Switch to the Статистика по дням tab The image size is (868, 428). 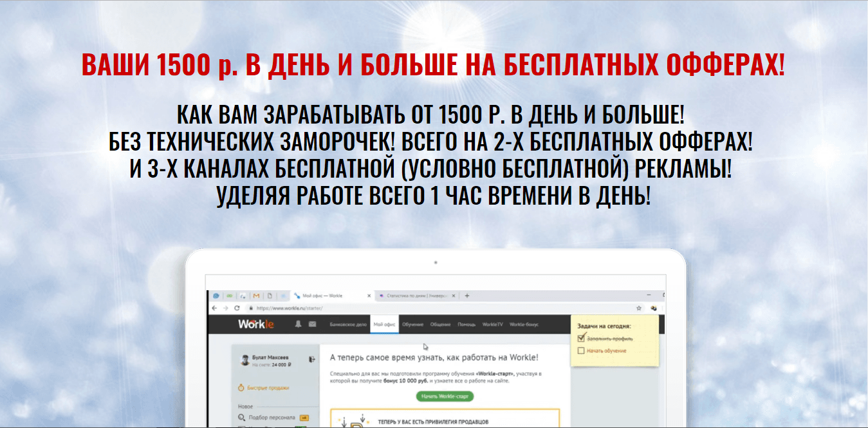point(416,295)
